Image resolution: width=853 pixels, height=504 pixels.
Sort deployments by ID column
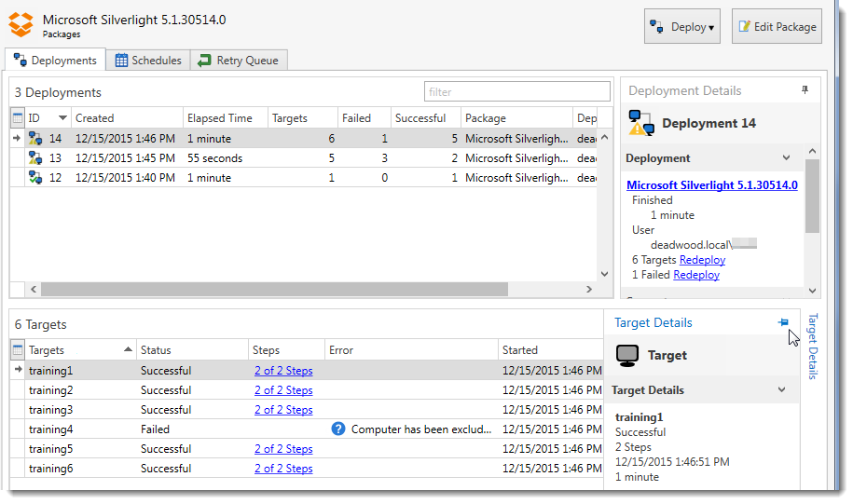point(47,118)
